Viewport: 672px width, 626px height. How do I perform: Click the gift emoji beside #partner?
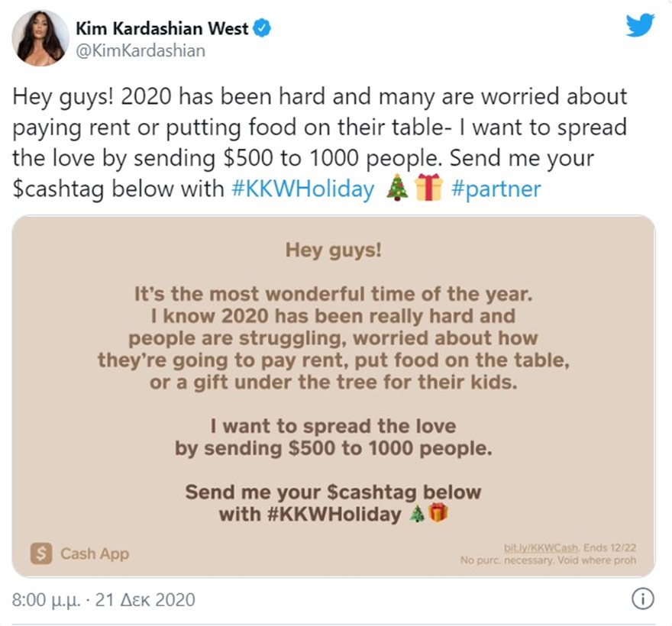point(428,188)
